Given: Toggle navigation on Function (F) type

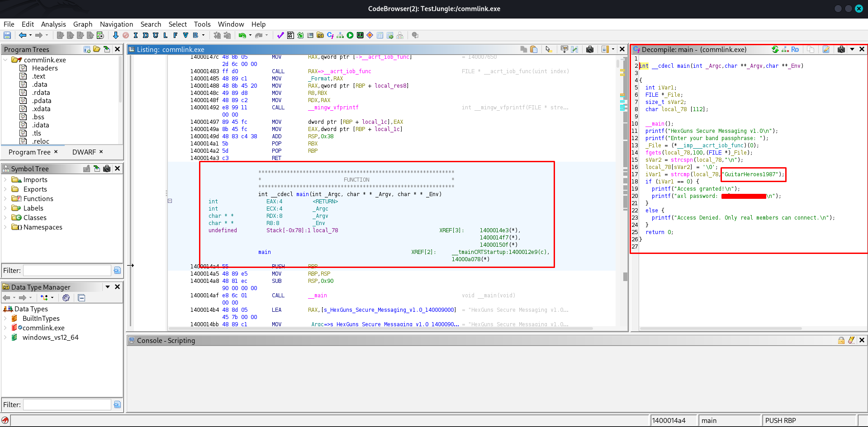Looking at the screenshot, I should click(175, 35).
